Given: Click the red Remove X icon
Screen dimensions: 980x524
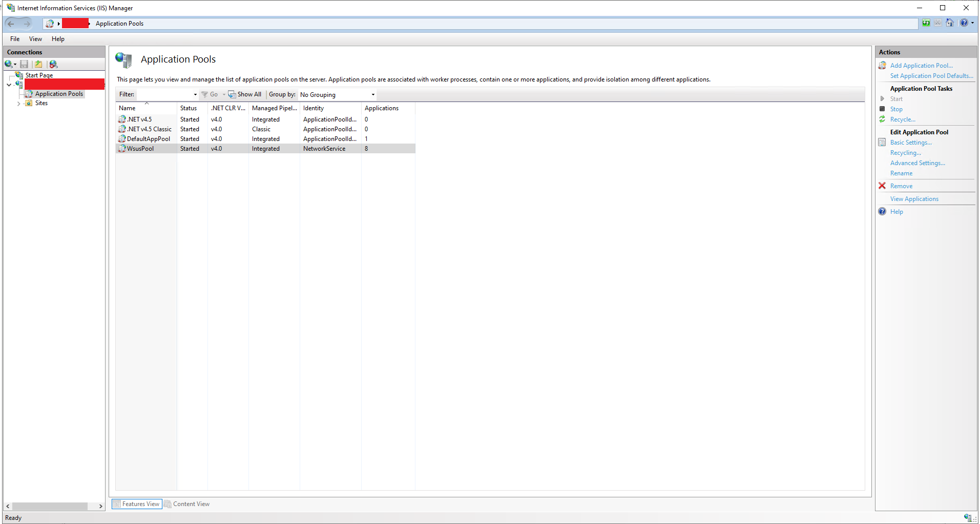Looking at the screenshot, I should coord(882,186).
